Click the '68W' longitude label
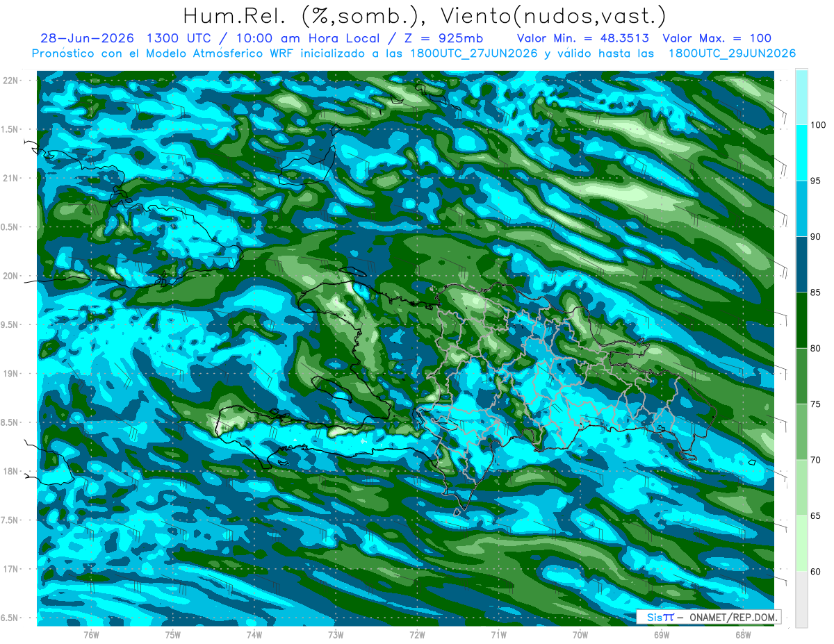834x644 pixels. point(743,635)
